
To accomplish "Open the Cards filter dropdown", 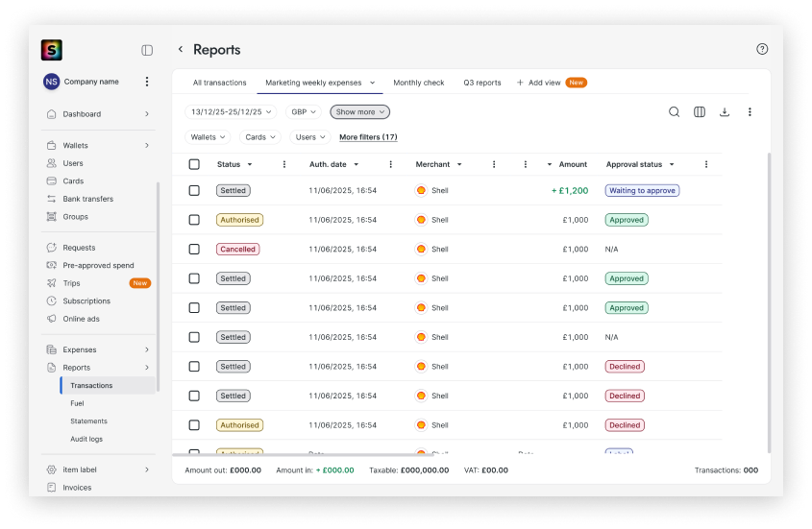I will 260,137.
